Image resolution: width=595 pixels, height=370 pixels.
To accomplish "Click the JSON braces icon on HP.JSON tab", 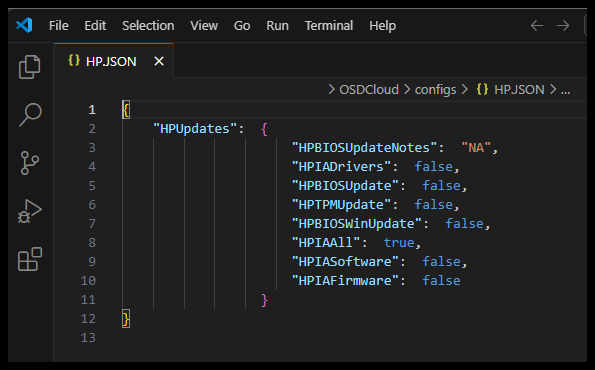I will [74, 60].
